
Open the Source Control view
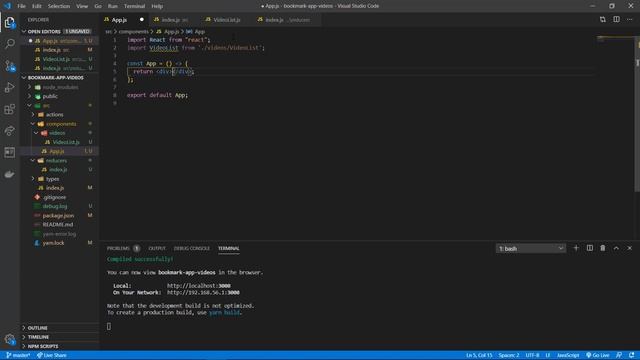[10, 65]
